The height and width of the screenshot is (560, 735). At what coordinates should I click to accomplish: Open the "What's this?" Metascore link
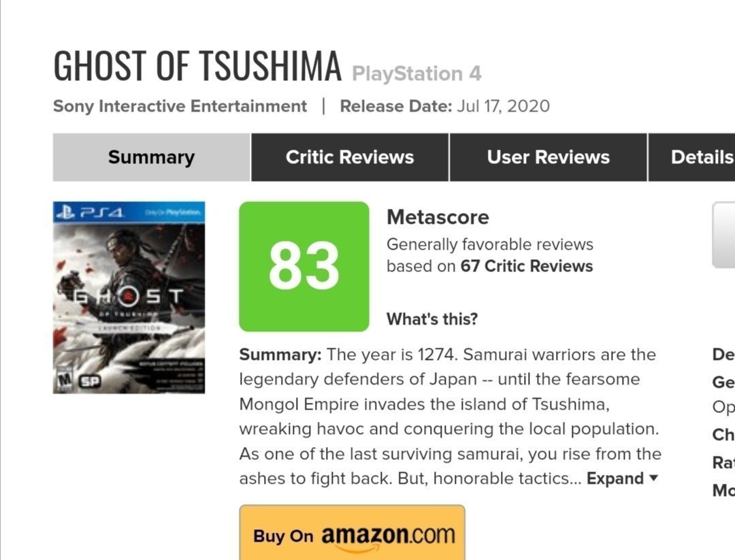[x=432, y=318]
